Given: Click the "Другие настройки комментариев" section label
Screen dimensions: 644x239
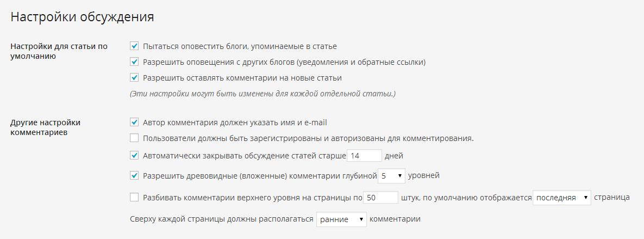Looking at the screenshot, I should point(45,127).
